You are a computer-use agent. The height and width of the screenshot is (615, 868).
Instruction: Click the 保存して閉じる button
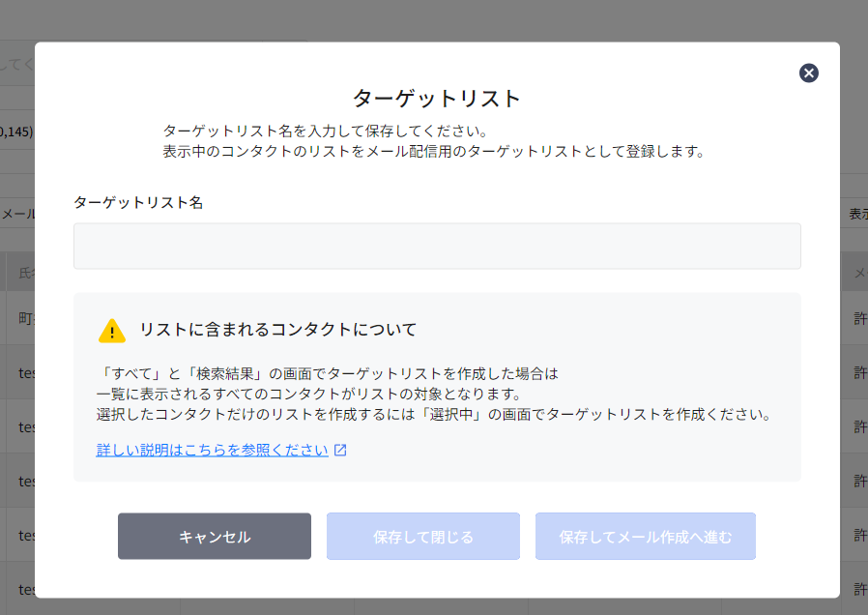423,536
